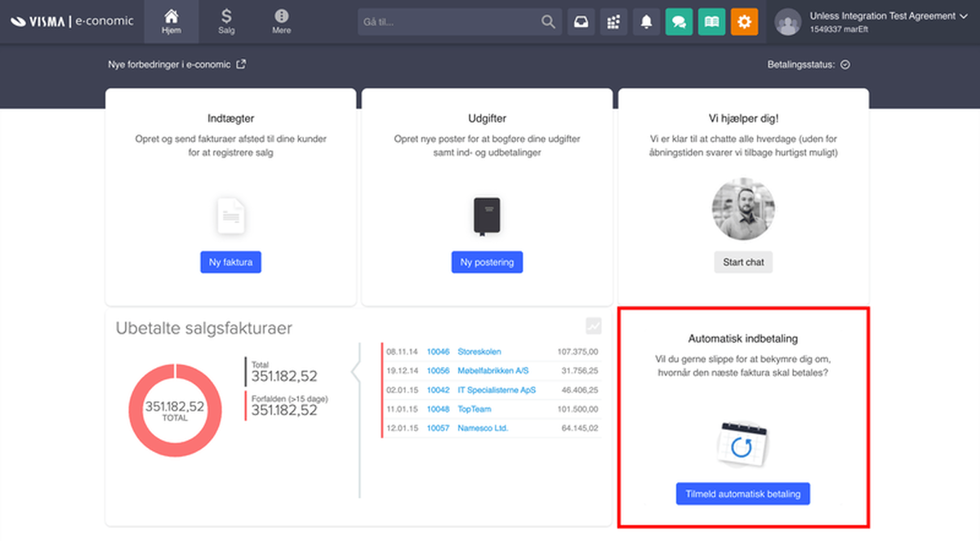Open the Hjem home tab
The height and width of the screenshot is (541, 980).
171,21
